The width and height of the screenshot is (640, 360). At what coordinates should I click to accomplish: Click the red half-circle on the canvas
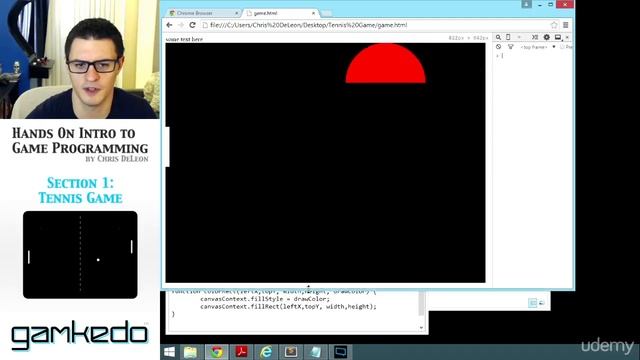(x=385, y=63)
